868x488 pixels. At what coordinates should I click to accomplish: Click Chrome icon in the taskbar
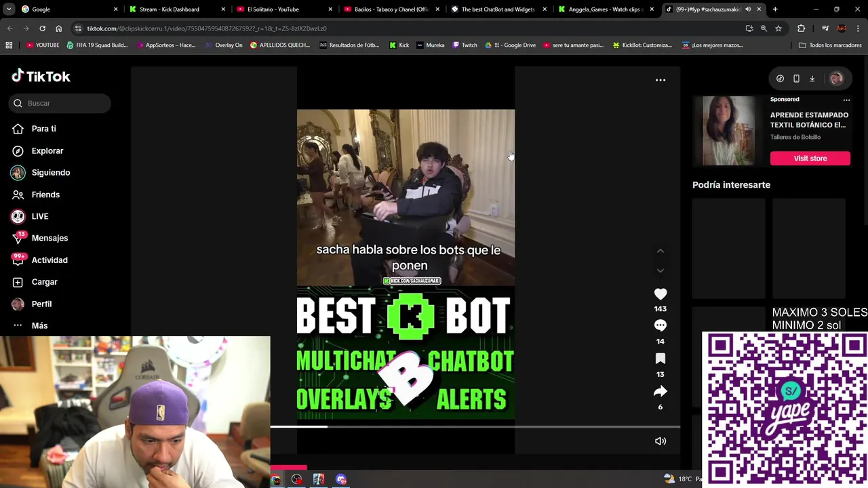[x=275, y=480]
